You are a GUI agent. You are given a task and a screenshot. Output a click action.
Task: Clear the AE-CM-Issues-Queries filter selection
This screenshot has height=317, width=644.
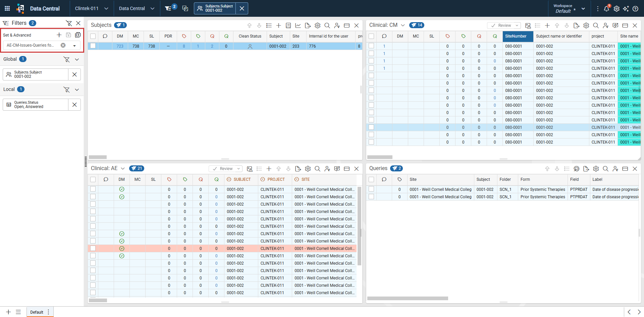(63, 45)
